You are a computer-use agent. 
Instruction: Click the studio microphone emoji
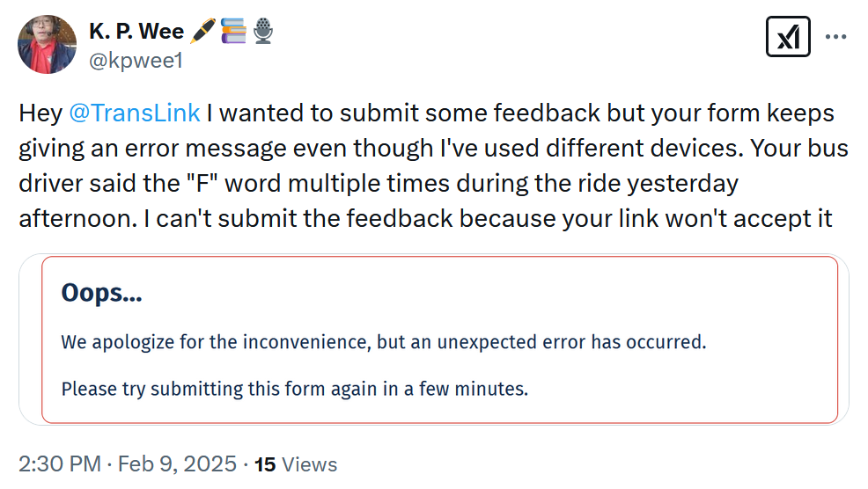pyautogui.click(x=262, y=33)
